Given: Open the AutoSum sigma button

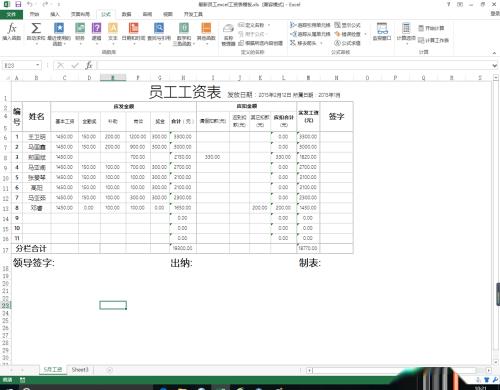Looking at the screenshot, I should (x=36, y=33).
